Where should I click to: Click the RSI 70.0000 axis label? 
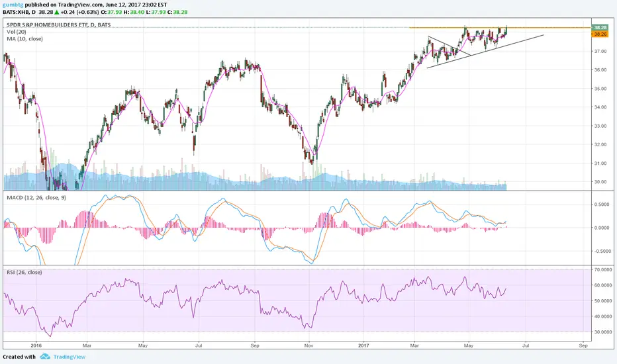602,269
